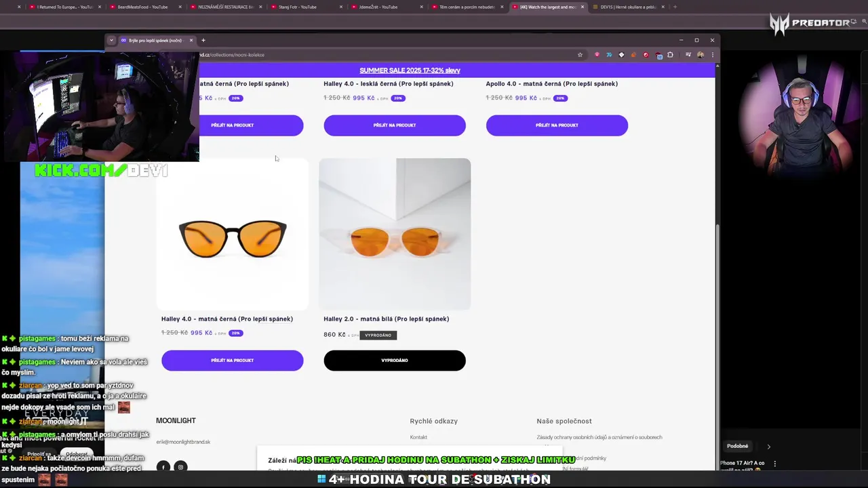Click 'Přejít na produkt' under Halley 4.0 matná černá
The image size is (868, 488).
point(232,361)
